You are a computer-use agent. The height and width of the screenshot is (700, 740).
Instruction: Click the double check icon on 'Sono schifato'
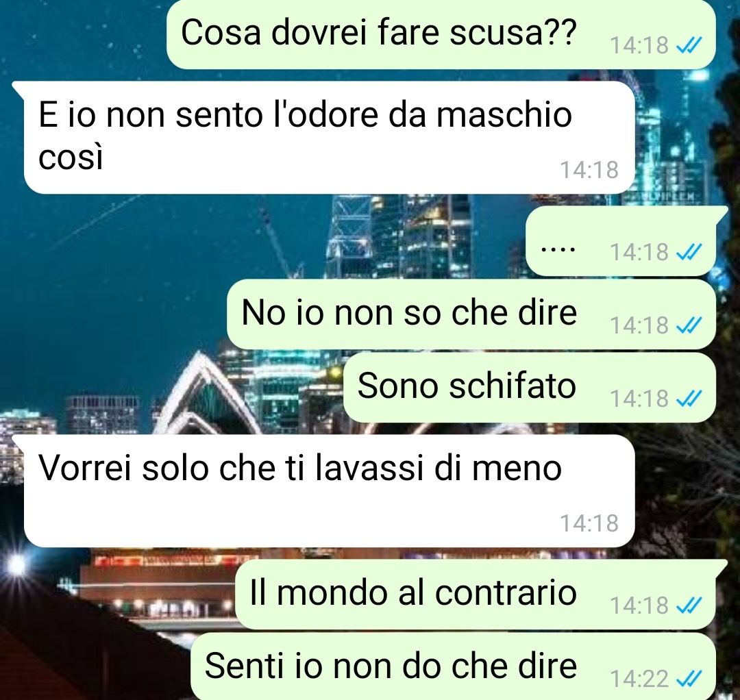(x=689, y=399)
